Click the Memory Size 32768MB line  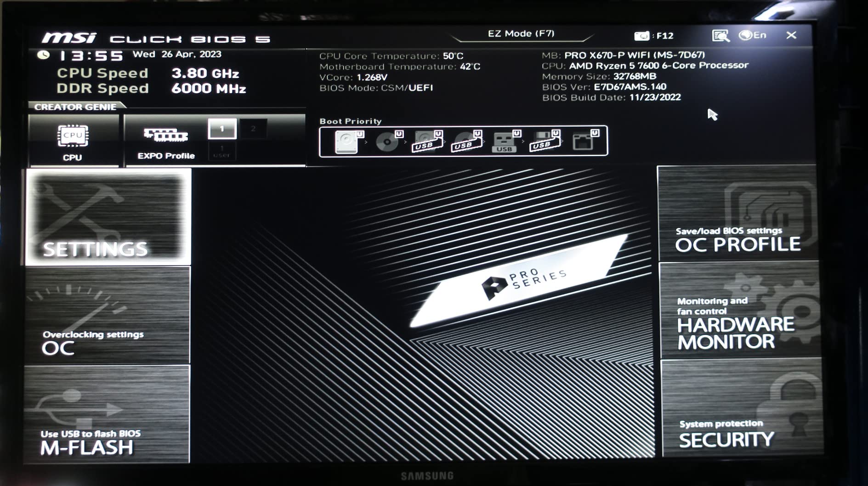click(599, 76)
